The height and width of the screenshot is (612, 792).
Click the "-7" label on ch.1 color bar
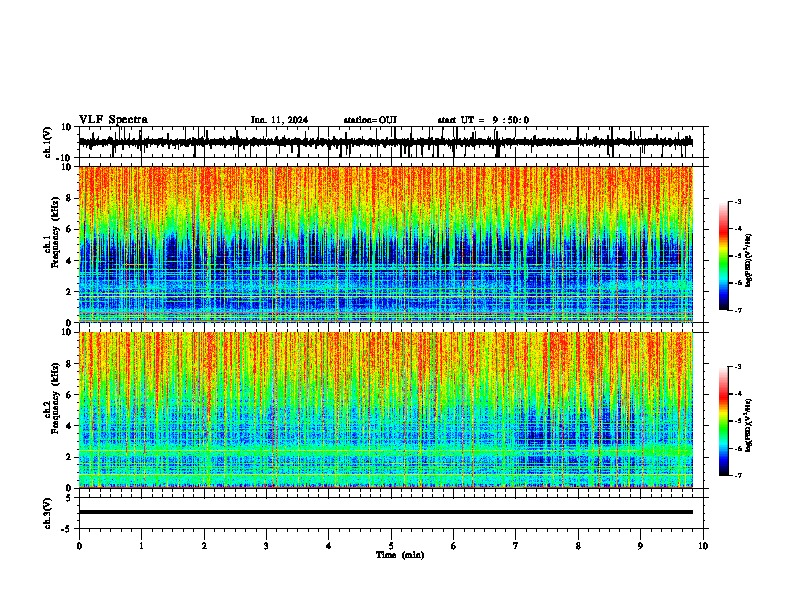tap(738, 311)
